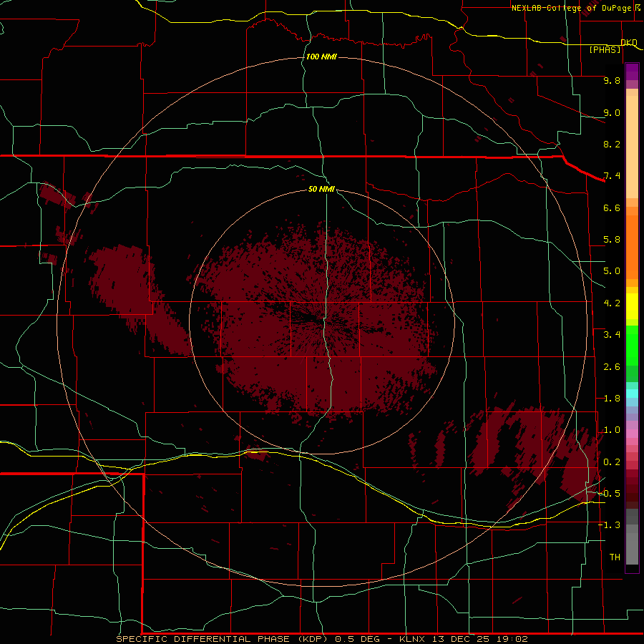Click the 9.8 value on the color scale
This screenshot has width=644, height=644.
(x=612, y=80)
